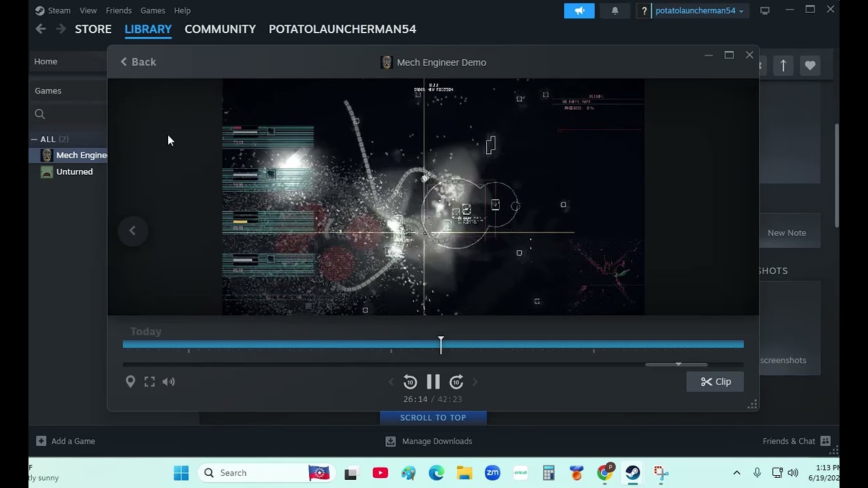This screenshot has height=488, width=868.
Task: Rewind the recording 10 seconds
Action: (x=410, y=382)
